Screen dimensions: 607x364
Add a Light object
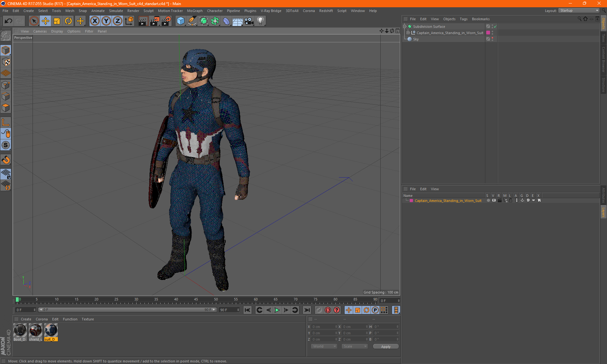pos(260,21)
